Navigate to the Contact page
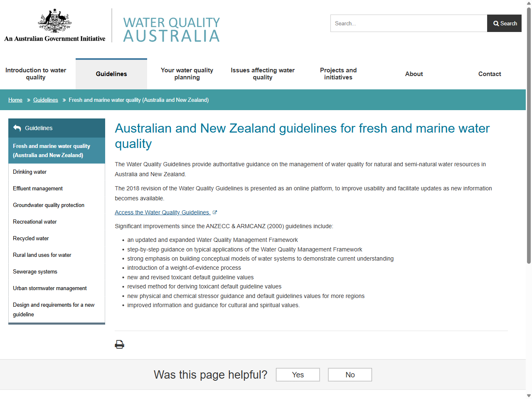532x399 pixels. coord(490,74)
